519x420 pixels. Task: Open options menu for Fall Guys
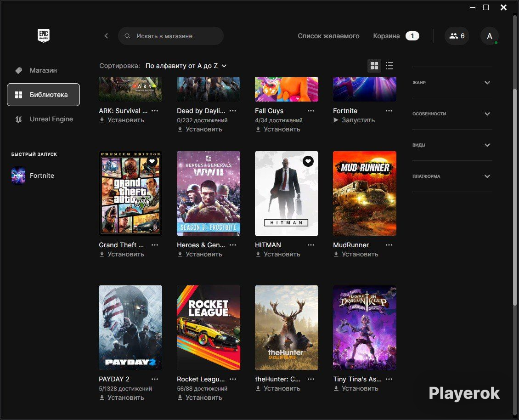click(x=311, y=111)
